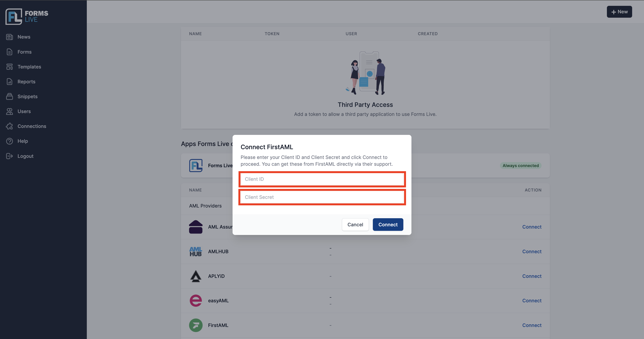This screenshot has height=339, width=644.
Task: Click the Help question mark icon
Action: (x=9, y=141)
